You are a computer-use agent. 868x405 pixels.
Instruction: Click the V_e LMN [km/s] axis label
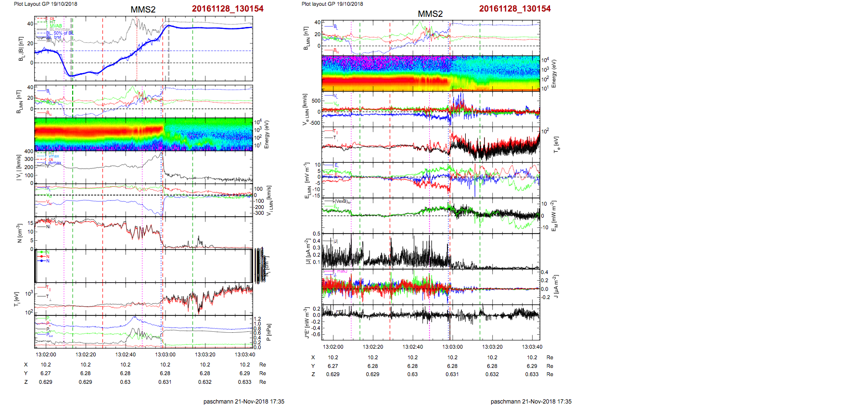(305, 110)
